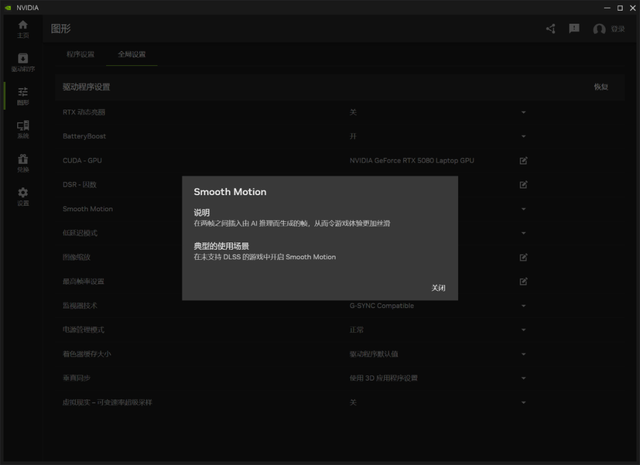640x465 pixels.
Task: Edit the CUDA - GPU setting
Action: [x=523, y=160]
